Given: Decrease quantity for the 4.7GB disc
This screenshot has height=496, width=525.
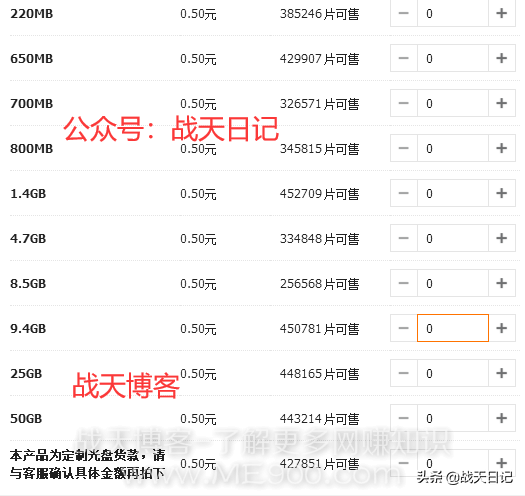Looking at the screenshot, I should (404, 238).
